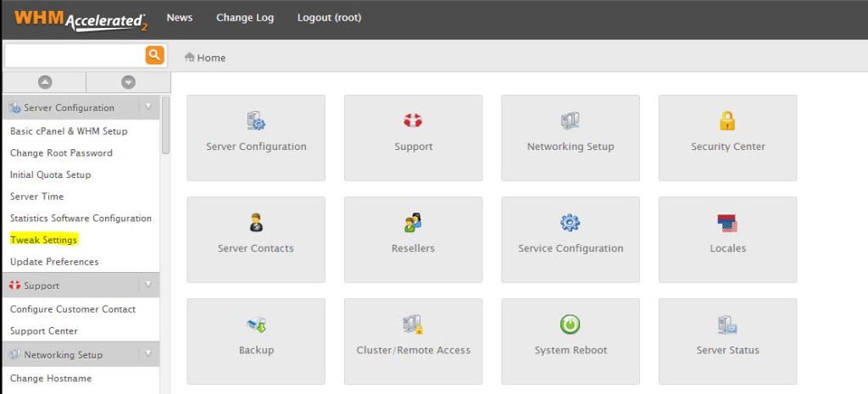Open Service Configuration gear icon
The image size is (868, 394).
(x=570, y=223)
